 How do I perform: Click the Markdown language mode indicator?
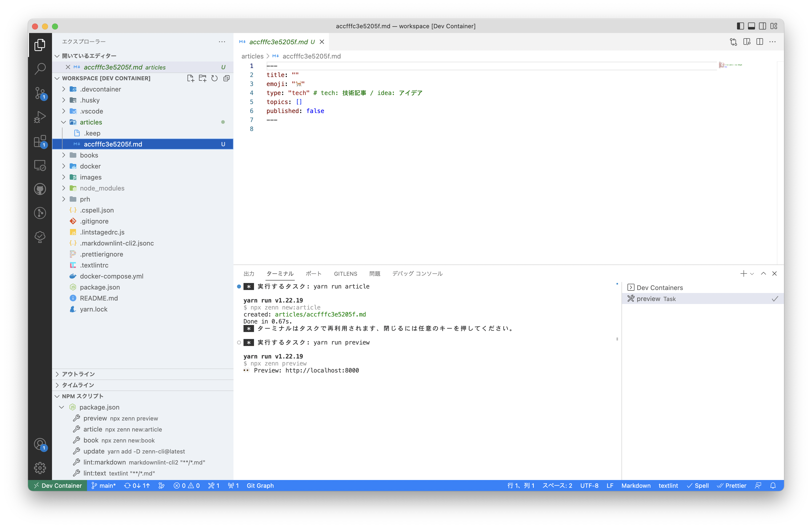[x=636, y=485]
